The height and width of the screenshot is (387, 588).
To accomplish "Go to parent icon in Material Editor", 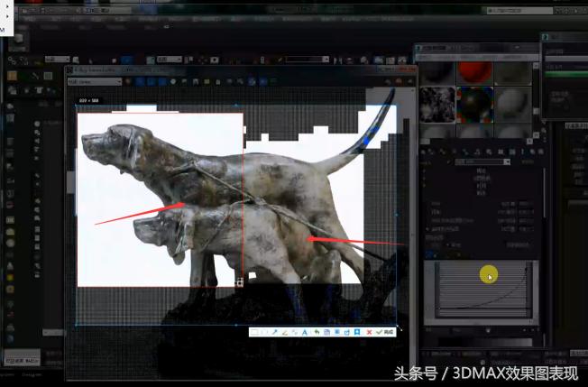I will click(532, 152).
